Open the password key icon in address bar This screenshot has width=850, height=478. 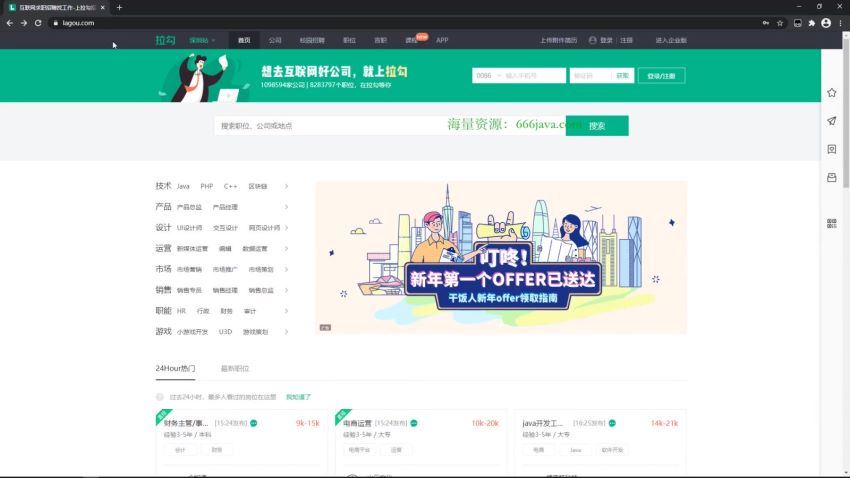coord(765,23)
